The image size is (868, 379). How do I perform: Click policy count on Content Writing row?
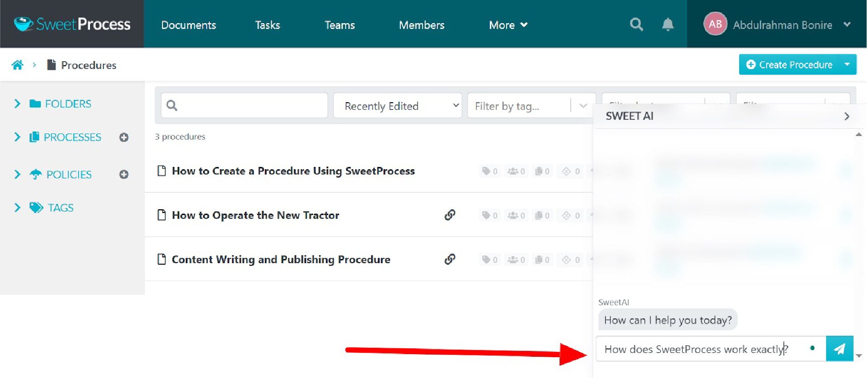(571, 259)
